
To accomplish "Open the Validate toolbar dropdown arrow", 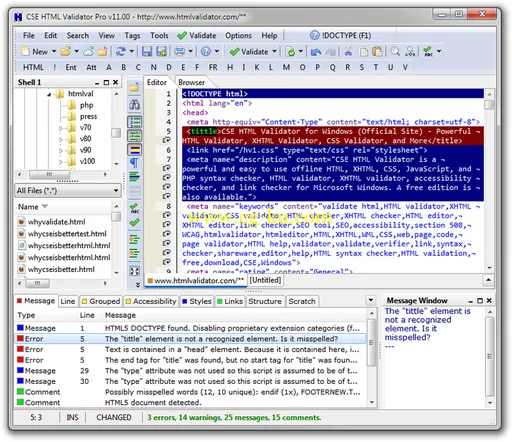I will click(274, 52).
